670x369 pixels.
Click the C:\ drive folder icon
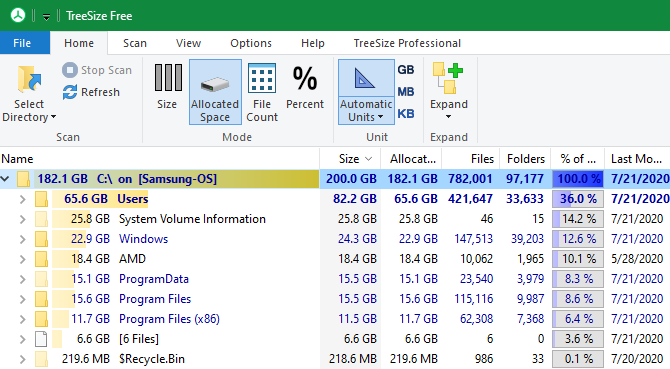23,179
